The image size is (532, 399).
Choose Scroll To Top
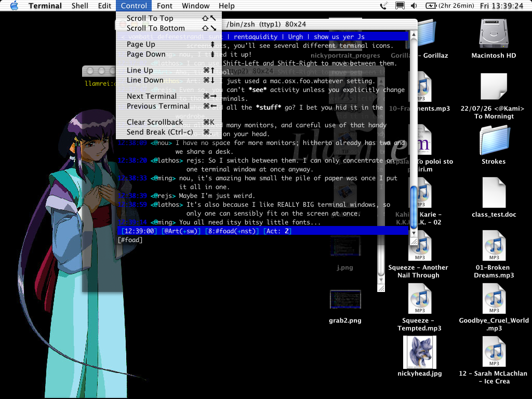[169, 18]
